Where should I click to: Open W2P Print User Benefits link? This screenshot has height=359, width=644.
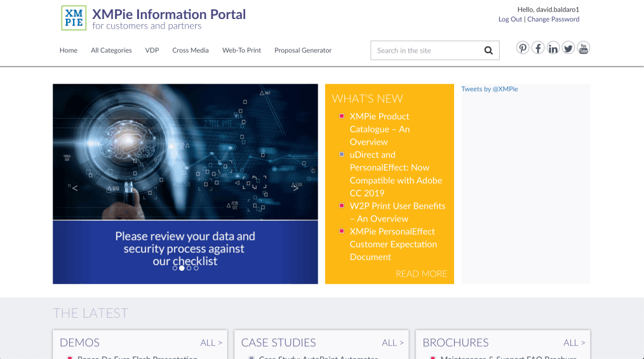point(398,212)
